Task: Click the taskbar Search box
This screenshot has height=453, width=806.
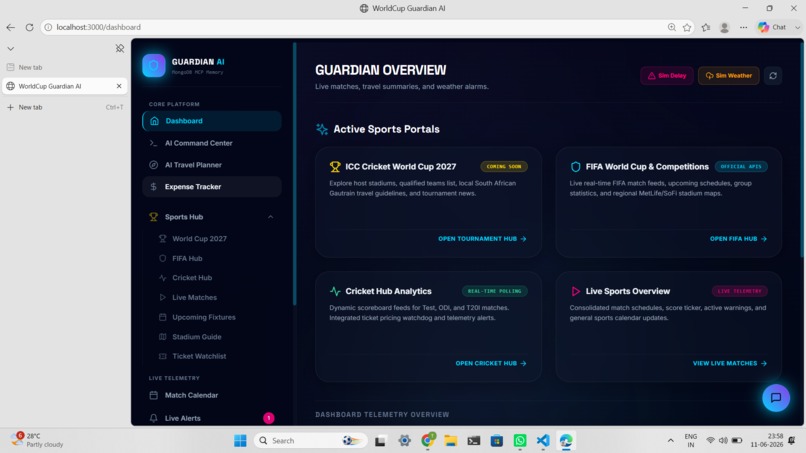Action: (x=311, y=441)
